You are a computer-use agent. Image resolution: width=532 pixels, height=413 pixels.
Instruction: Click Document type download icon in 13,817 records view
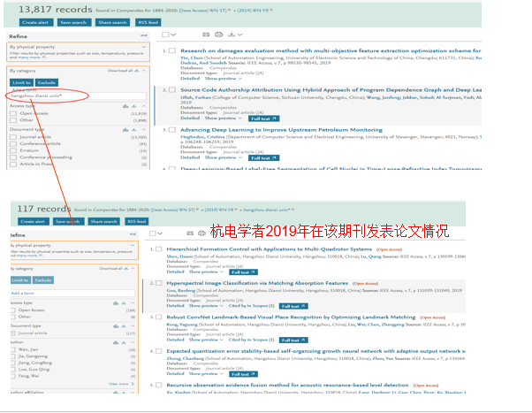coord(134,130)
